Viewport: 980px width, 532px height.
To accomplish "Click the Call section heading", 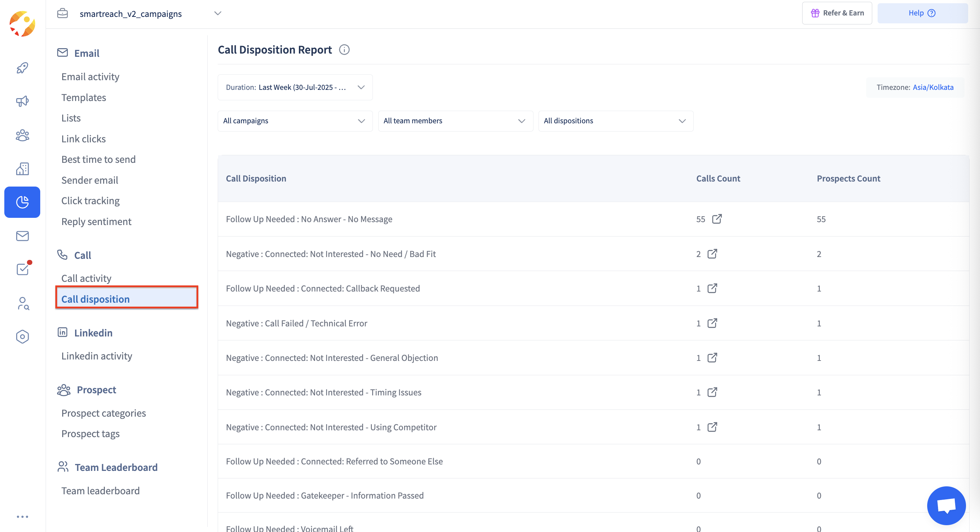I will [x=83, y=255].
